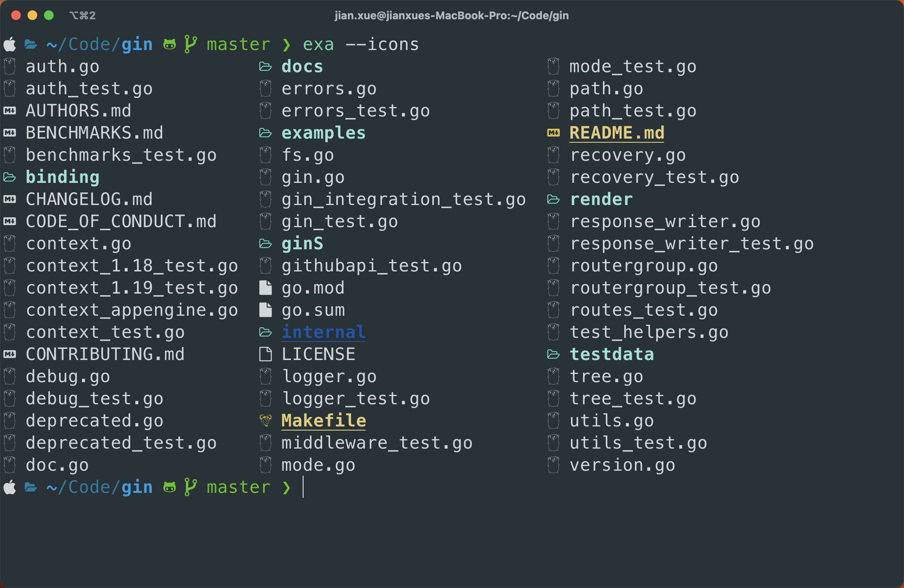904x588 pixels.
Task: Click the document icon next to LICENSE
Action: (x=265, y=354)
